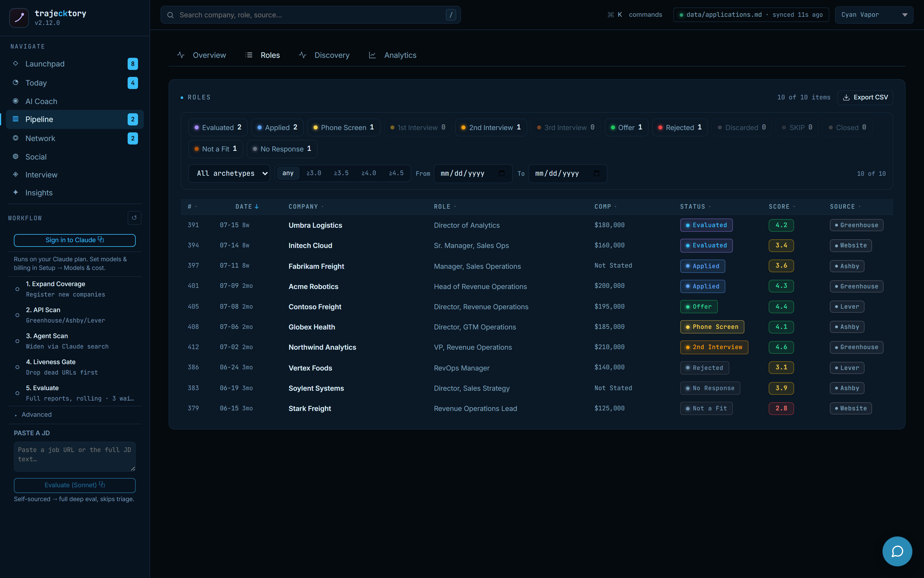Click the 4.6 score badge for Northwind Analytics
The image size is (924, 578).
pos(781,347)
